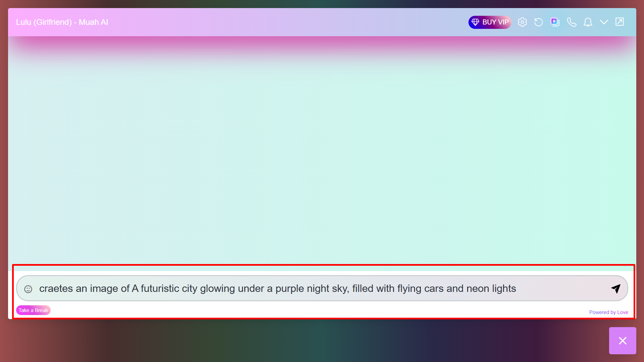Viewport: 644px width, 362px height.
Task: Open the chat in a new window
Action: coord(620,22)
